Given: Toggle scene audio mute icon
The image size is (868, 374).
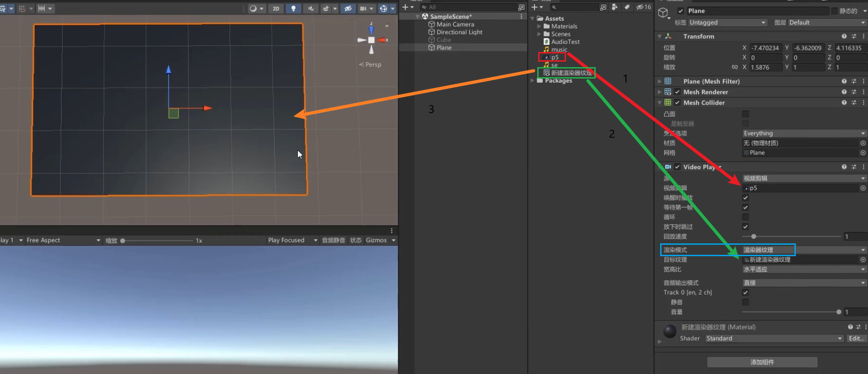Looking at the screenshot, I should (311, 8).
